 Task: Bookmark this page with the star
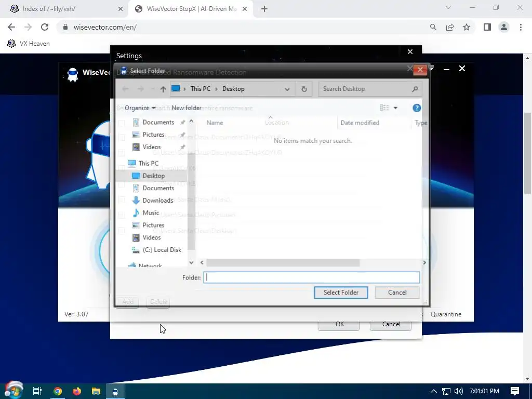[x=467, y=27]
